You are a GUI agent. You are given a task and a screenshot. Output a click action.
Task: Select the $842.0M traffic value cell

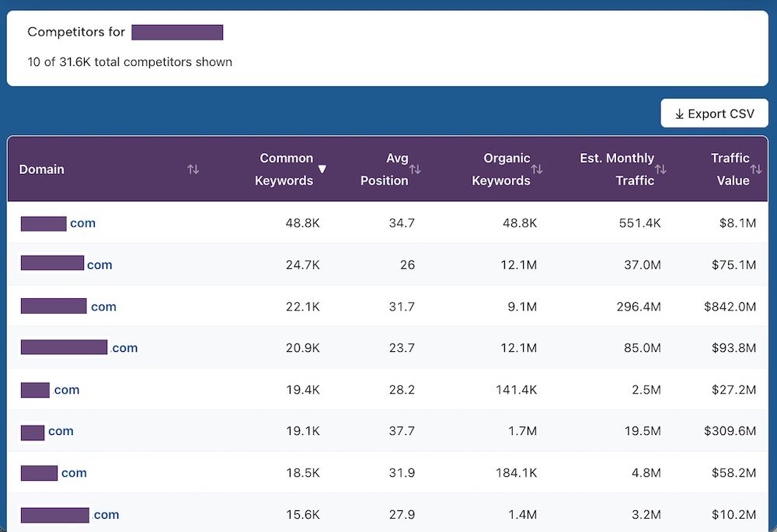(730, 307)
